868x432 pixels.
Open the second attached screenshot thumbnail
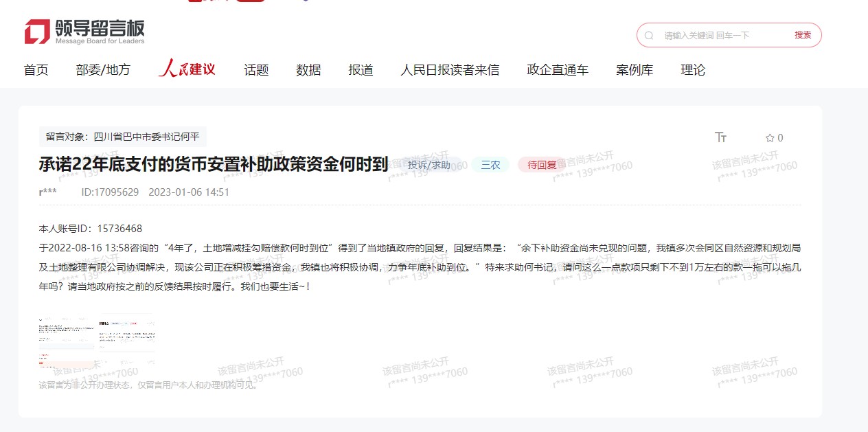click(126, 342)
